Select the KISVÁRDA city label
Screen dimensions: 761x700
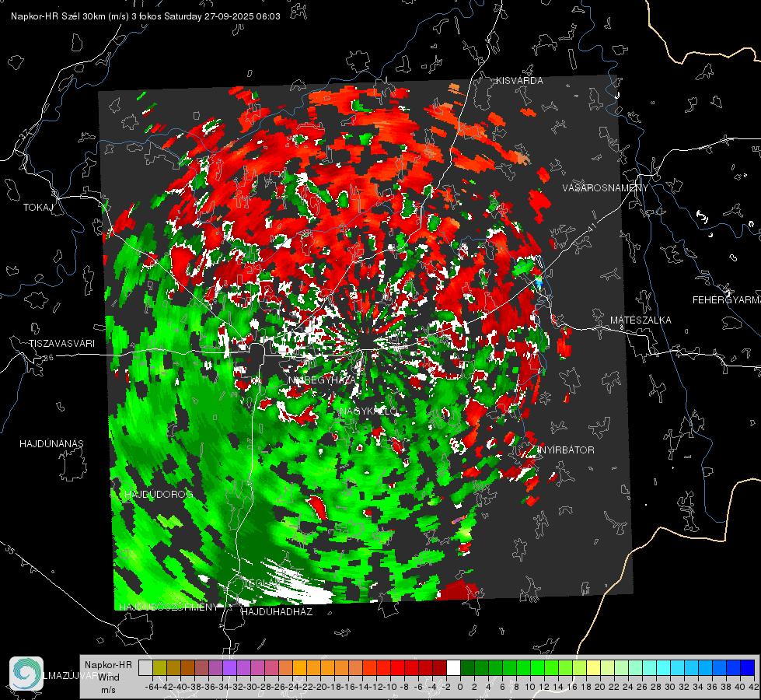(x=519, y=81)
